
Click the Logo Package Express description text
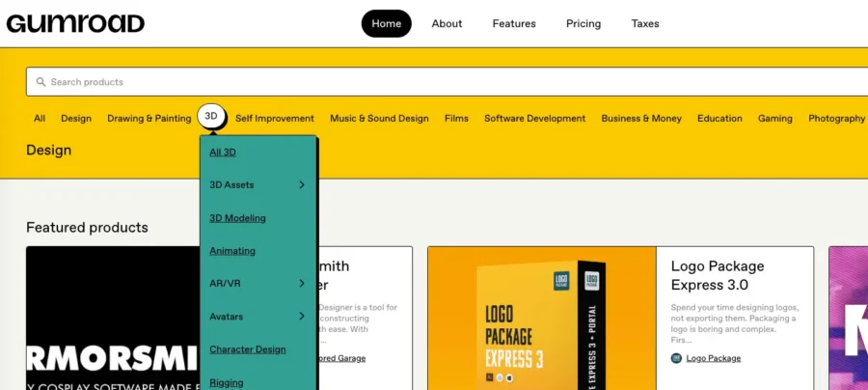pyautogui.click(x=733, y=323)
